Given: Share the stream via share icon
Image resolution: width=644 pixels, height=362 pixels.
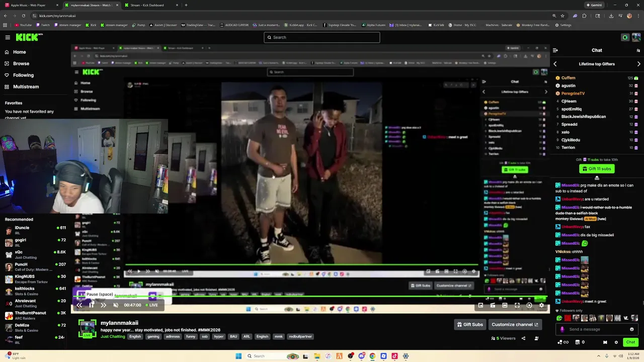Looking at the screenshot, I should (523, 338).
